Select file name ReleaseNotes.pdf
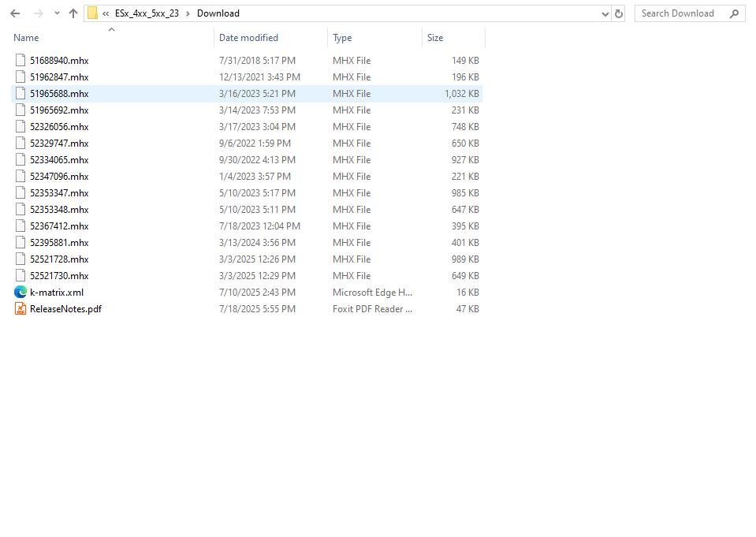Image resolution: width=756 pixels, height=537 pixels. 65,309
